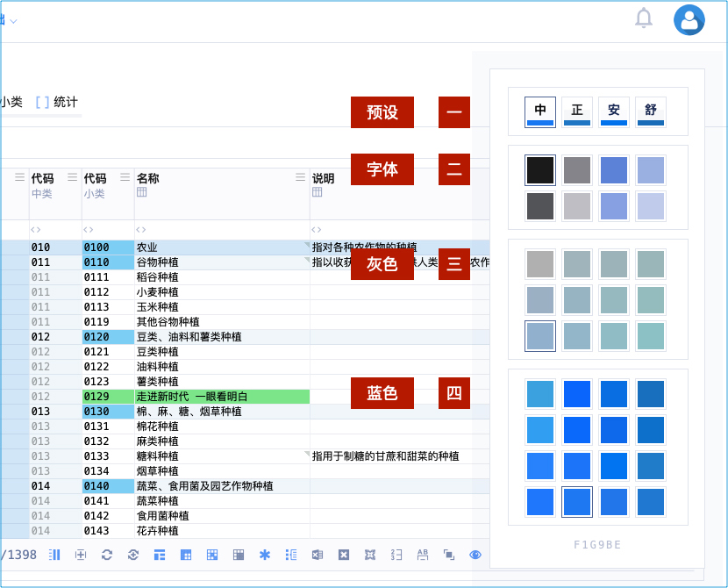This screenshot has height=588, width=728.
Task: Click the red 预设 button
Action: tap(382, 112)
